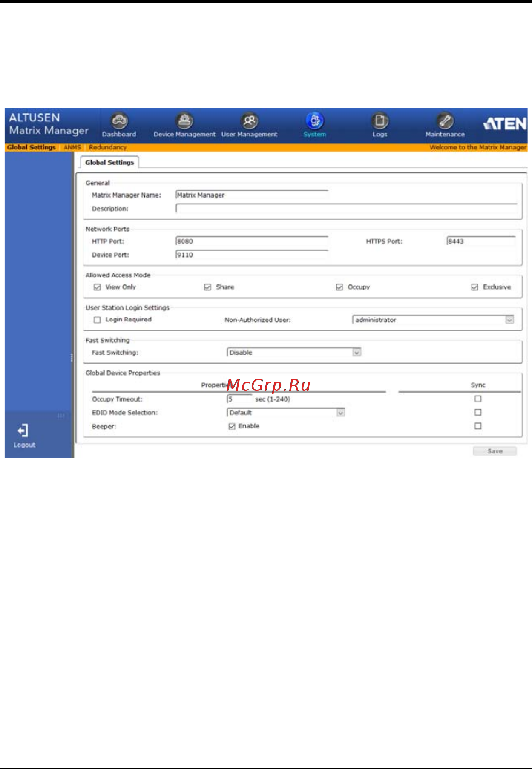The height and width of the screenshot is (769, 532).
Task: Select the System gear icon
Action: (315, 121)
